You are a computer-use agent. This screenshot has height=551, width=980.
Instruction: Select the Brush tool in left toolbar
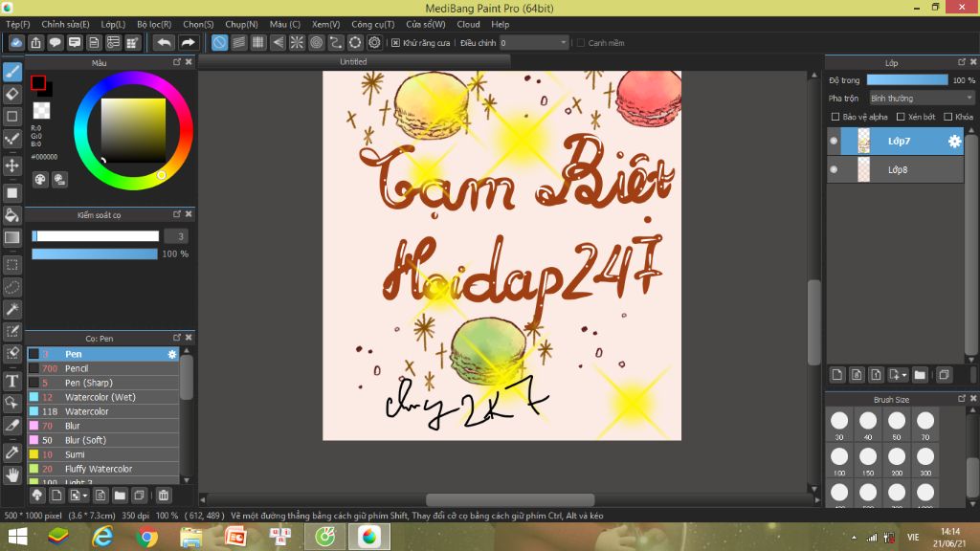coord(11,72)
